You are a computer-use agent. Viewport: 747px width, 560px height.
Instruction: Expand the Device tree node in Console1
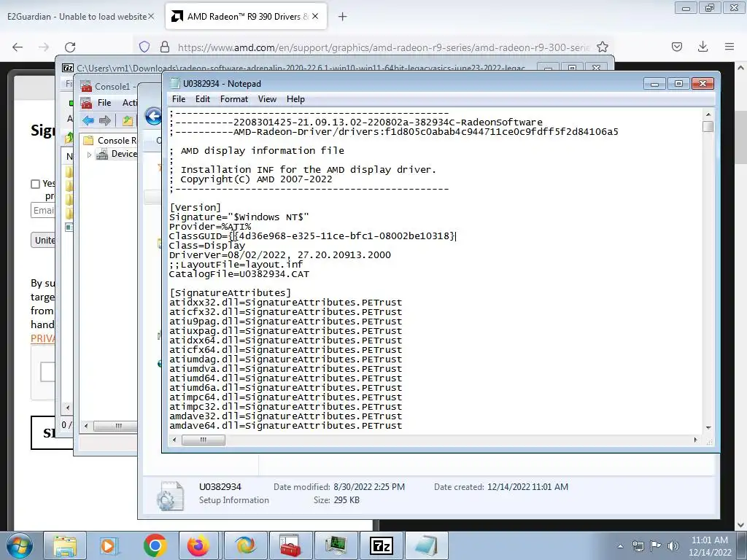point(89,155)
